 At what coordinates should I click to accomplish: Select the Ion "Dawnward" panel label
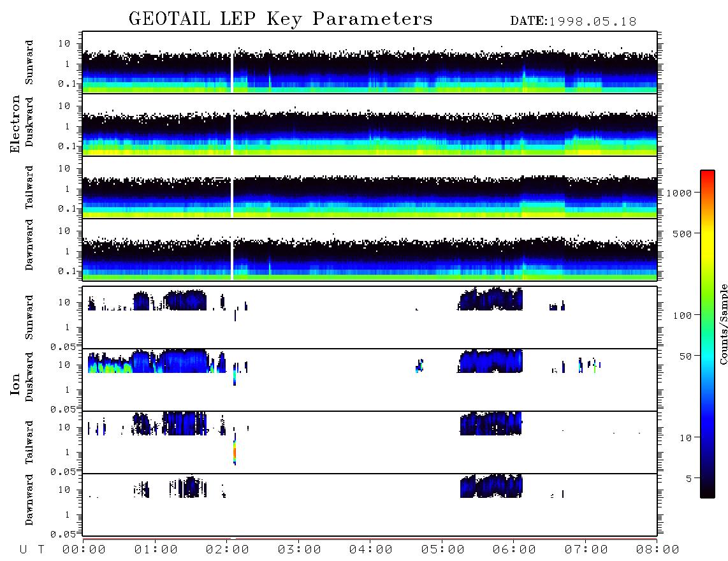tap(29, 500)
